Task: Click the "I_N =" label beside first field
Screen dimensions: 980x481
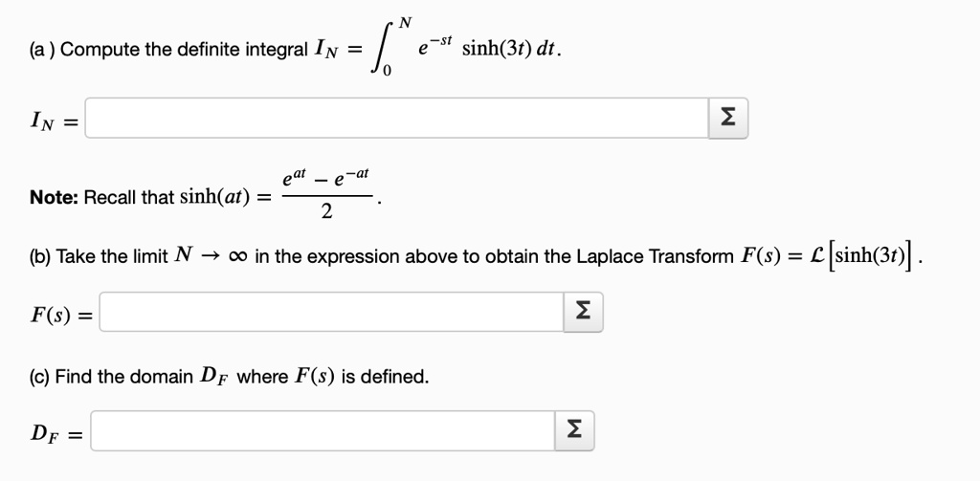Action: click(52, 120)
